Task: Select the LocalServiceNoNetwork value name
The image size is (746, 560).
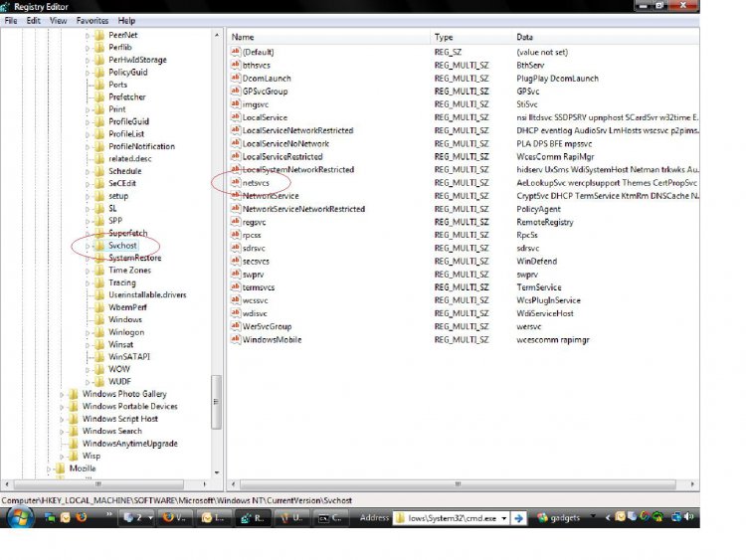Action: coord(285,143)
